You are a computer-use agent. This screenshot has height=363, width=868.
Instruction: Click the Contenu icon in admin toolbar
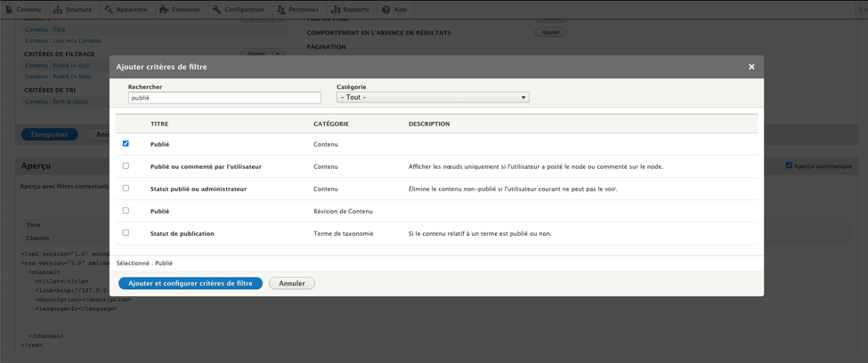point(10,10)
